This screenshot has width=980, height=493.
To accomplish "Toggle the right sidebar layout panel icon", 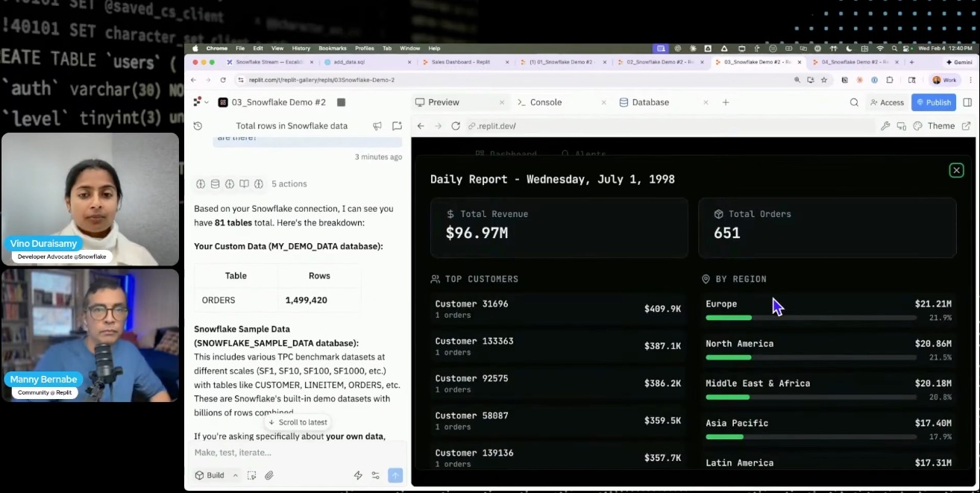I will [968, 102].
